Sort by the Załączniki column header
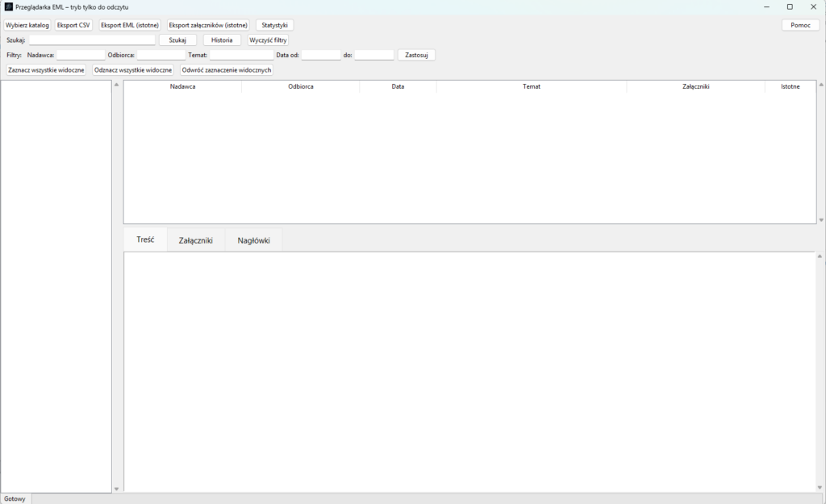This screenshot has width=826, height=504. (x=696, y=86)
